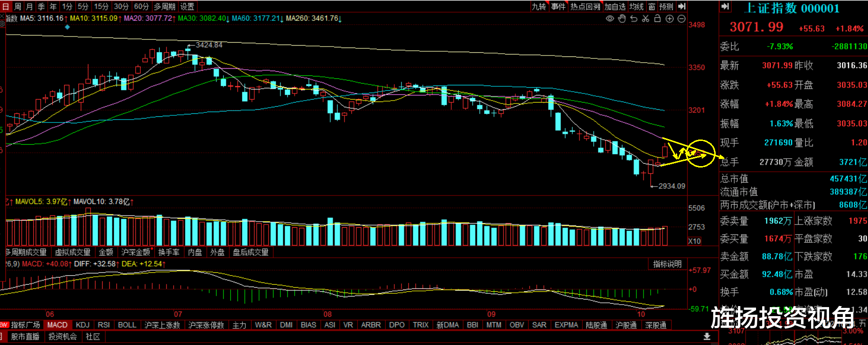This screenshot has width=868, height=345.
Task: Switch volume pane to 多周期成交量
Action: tap(26, 252)
